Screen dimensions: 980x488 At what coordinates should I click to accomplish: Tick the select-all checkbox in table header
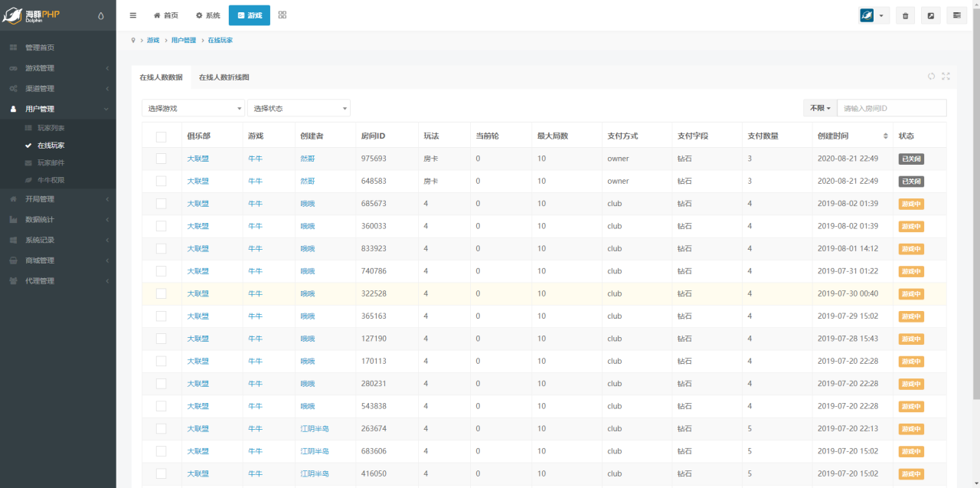point(161,136)
